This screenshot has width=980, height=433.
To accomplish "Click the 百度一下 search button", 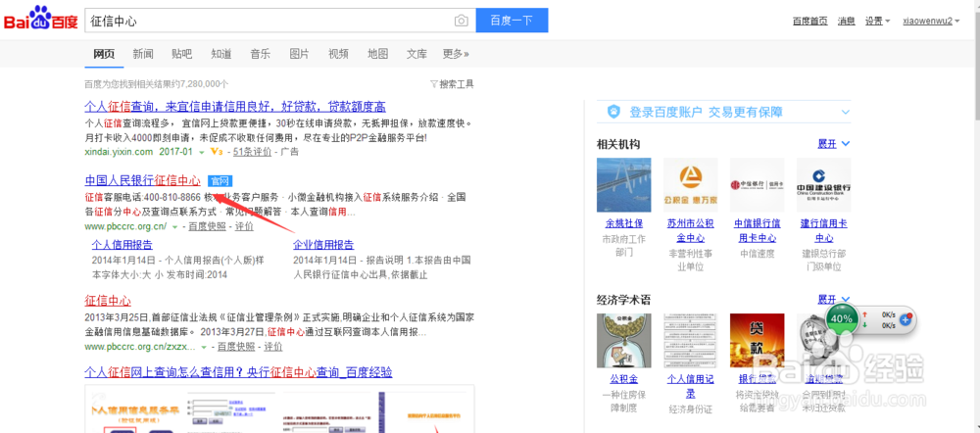I will pos(512,21).
